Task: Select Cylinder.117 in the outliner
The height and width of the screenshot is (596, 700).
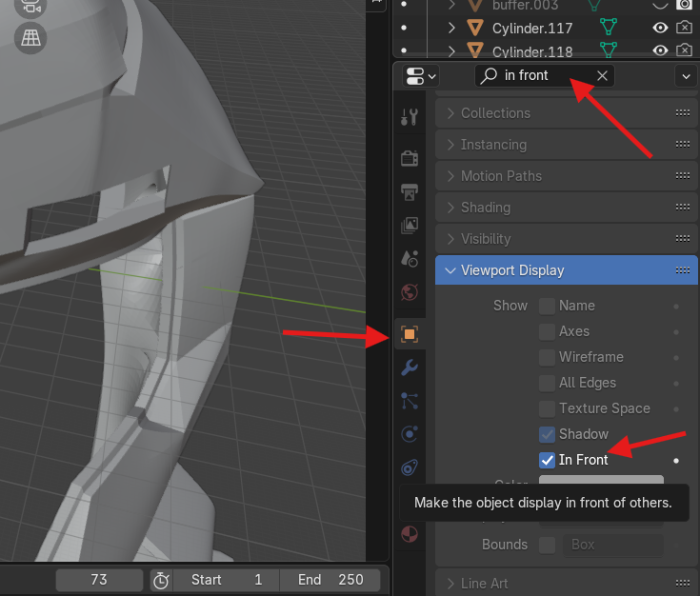Action: coord(532,29)
